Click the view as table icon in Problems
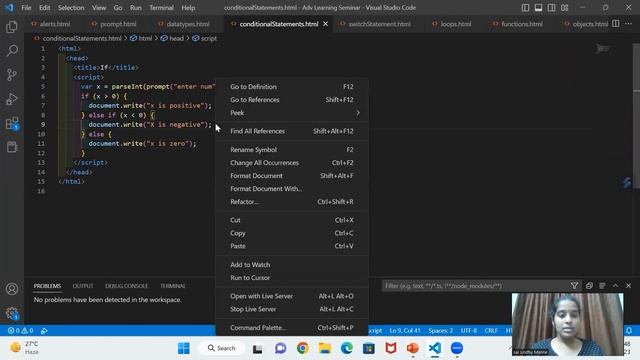 pos(602,286)
